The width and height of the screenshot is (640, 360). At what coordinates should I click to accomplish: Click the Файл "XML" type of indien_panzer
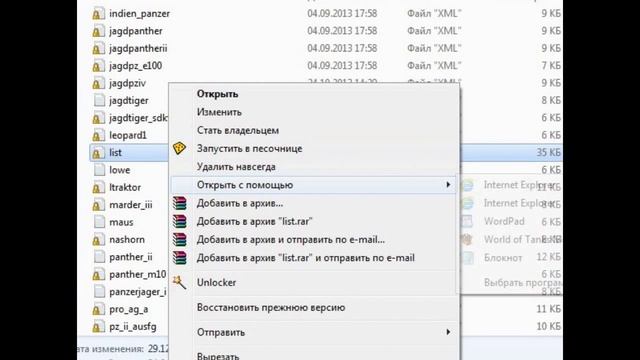pyautogui.click(x=434, y=14)
